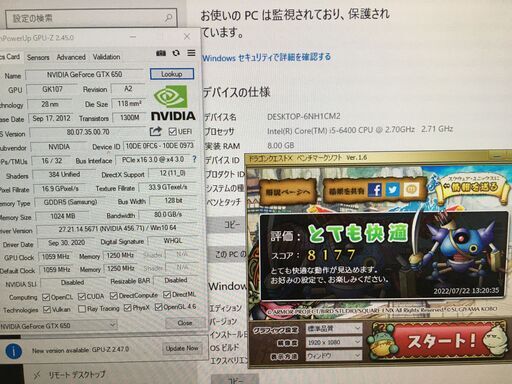Screen dimensions: 512x384
Task: Click the スタート! benchmark button
Action: (x=441, y=341)
